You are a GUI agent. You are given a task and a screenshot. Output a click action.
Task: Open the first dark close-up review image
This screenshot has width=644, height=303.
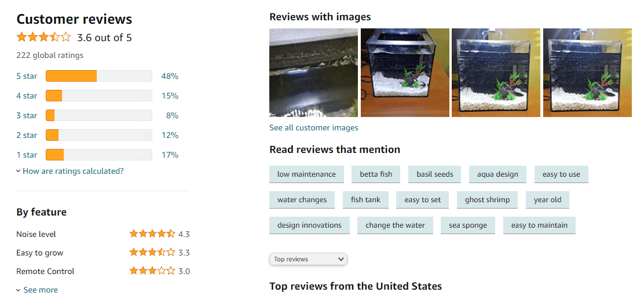pyautogui.click(x=313, y=73)
